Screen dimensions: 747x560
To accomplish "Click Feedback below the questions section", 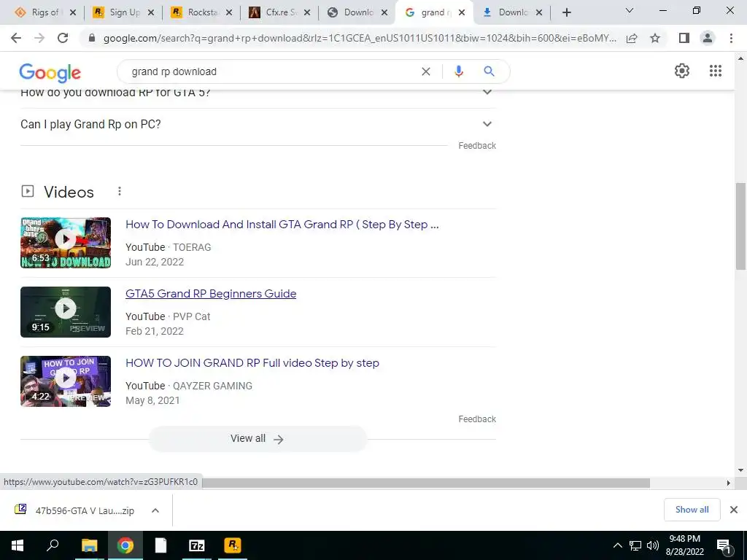I will tap(477, 146).
